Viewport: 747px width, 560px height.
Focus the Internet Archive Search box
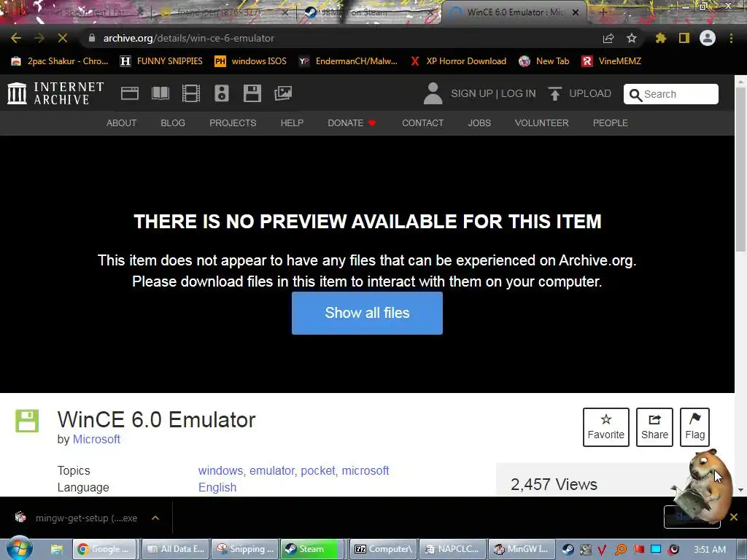tap(671, 94)
